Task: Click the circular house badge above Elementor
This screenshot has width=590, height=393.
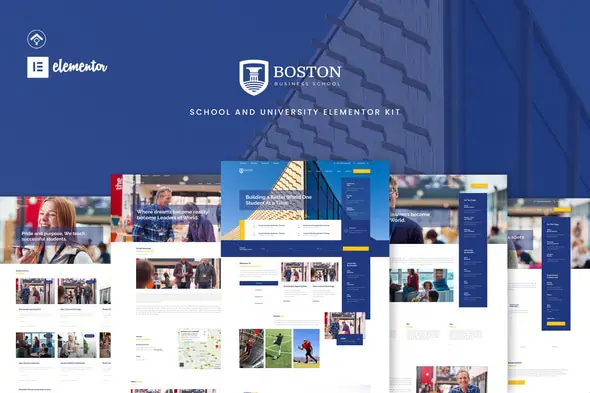Action: [36, 39]
